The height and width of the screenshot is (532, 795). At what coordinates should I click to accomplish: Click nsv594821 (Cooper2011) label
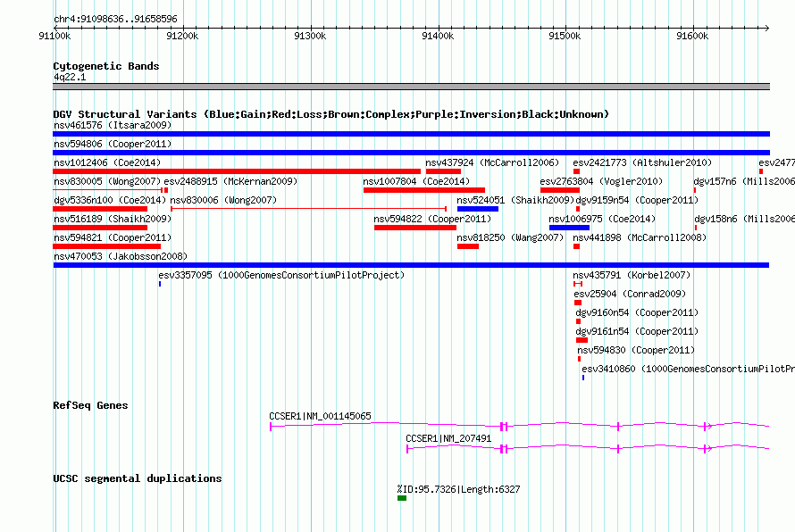[113, 237]
